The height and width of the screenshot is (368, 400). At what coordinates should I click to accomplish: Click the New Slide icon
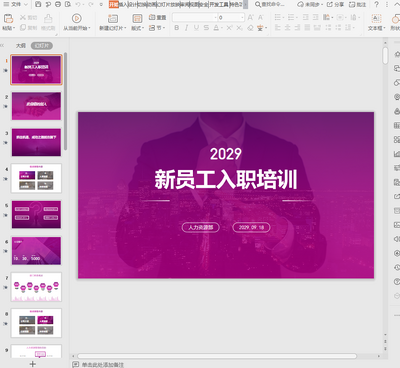pos(113,18)
